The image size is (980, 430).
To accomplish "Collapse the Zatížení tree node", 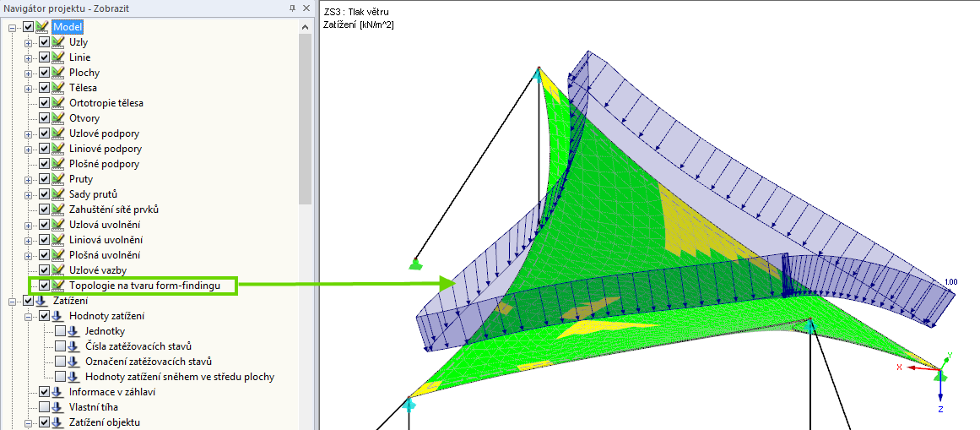I will [13, 301].
